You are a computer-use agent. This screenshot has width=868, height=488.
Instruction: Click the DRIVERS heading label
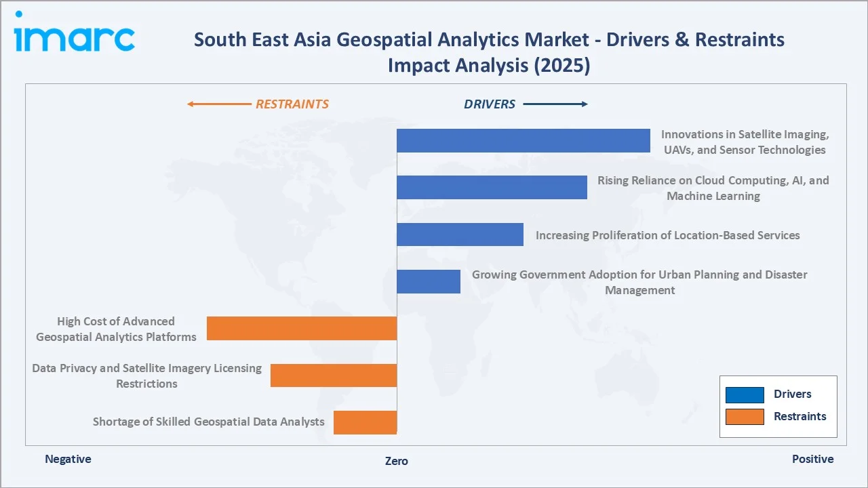click(x=490, y=104)
